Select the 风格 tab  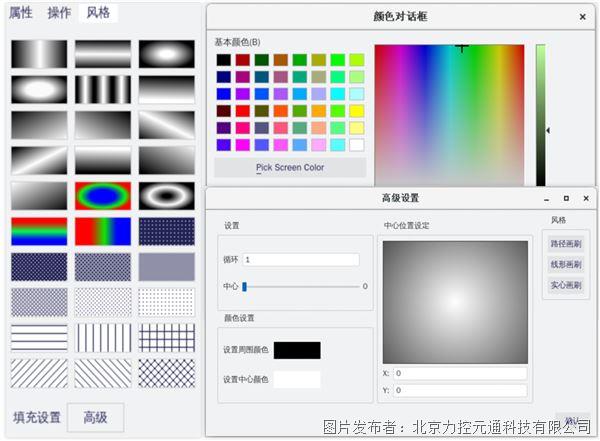[x=98, y=13]
